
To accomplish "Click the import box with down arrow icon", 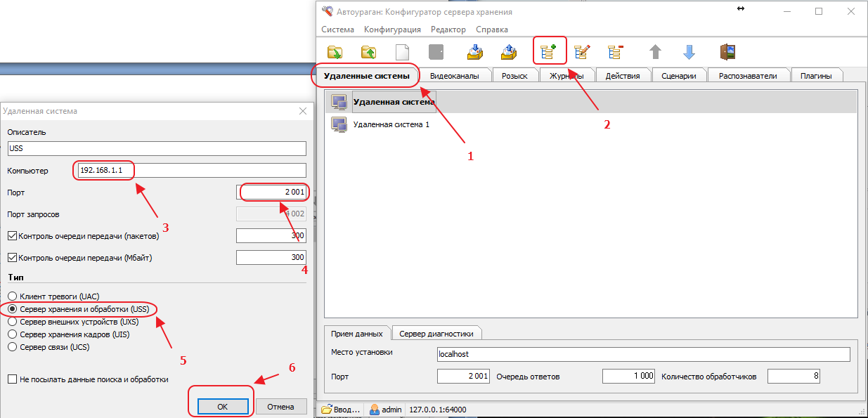I will point(475,52).
